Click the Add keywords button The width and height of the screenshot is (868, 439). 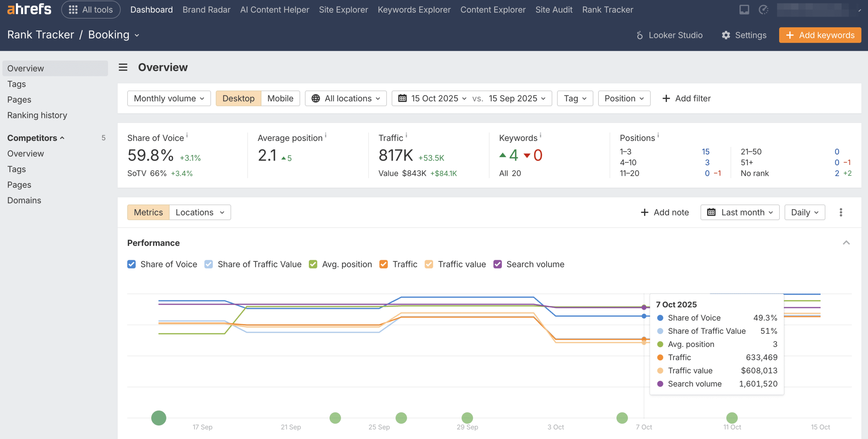820,35
